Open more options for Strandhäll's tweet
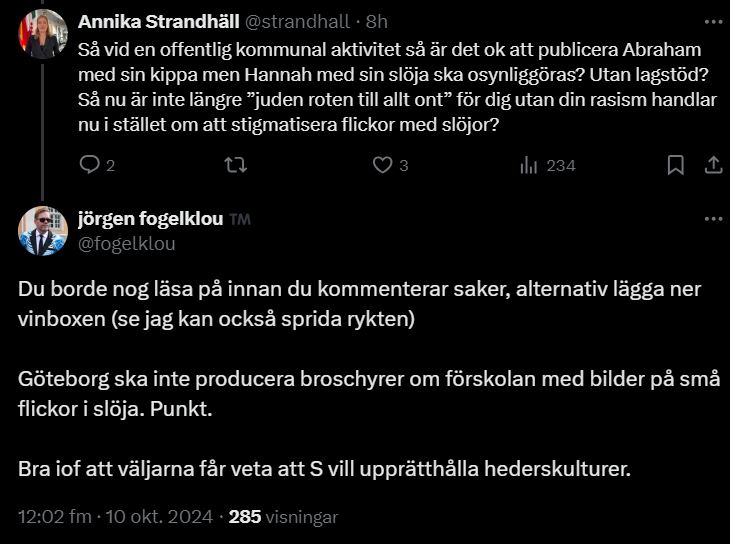Screen dimensions: 730x544 [713, 22]
